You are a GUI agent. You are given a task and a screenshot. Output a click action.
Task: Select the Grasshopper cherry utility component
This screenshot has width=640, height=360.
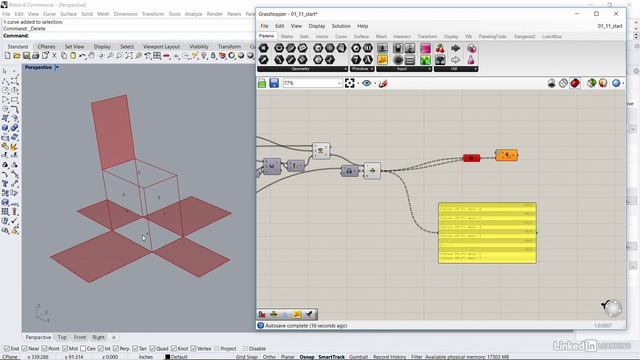click(x=440, y=49)
